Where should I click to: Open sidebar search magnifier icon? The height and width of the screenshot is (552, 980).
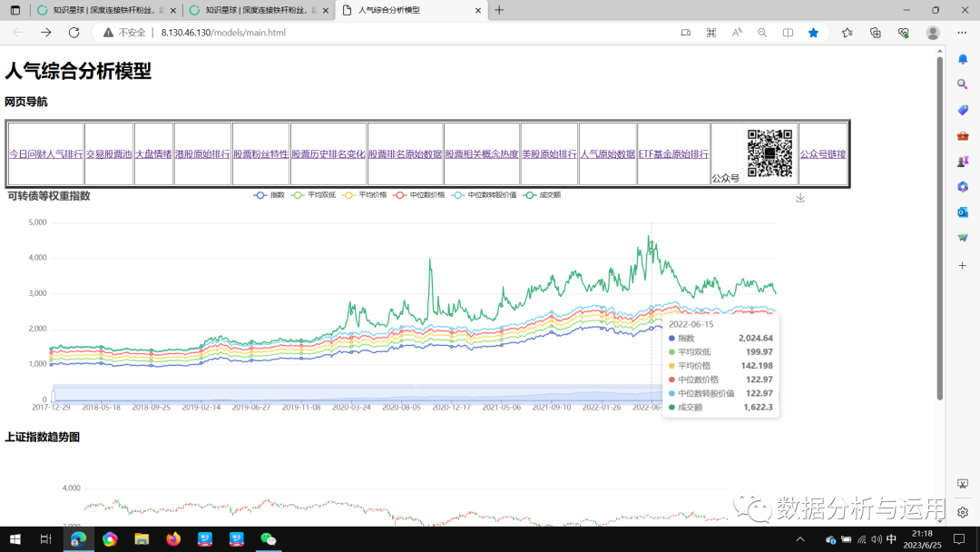(x=963, y=84)
